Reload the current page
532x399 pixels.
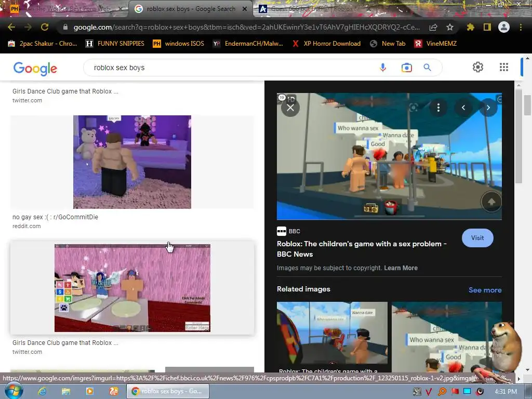[45, 27]
